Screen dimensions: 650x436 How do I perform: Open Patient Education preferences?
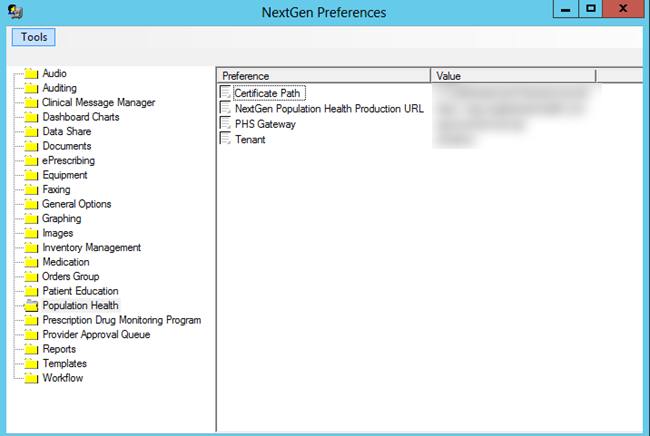80,291
